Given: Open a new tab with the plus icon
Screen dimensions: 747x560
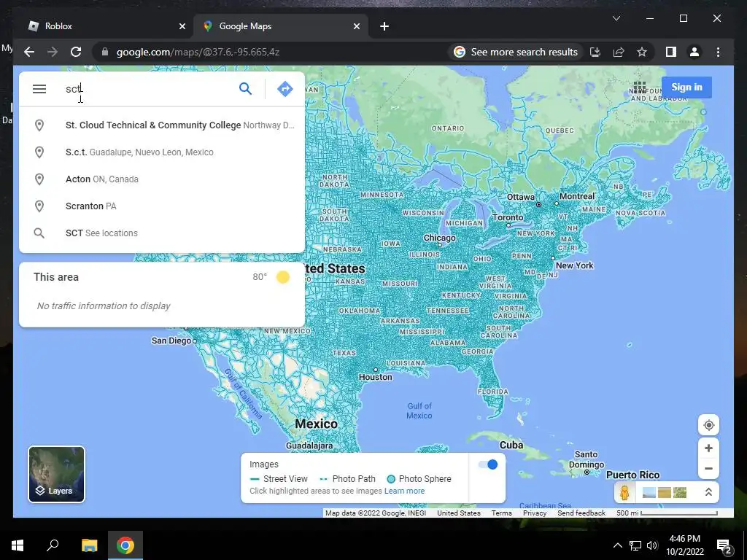Looking at the screenshot, I should [x=384, y=27].
